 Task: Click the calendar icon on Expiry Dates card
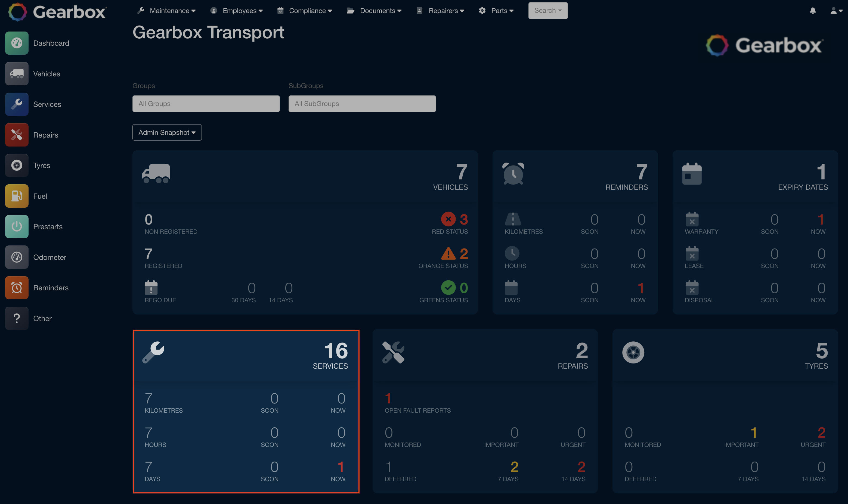click(x=692, y=173)
